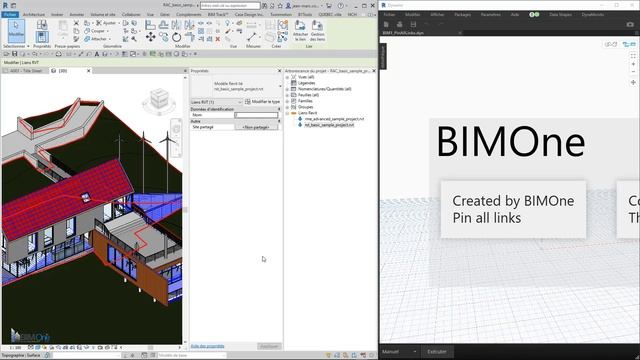Viewport: 640px width, 360px height.
Task: Open the Collaborer ribbon tab
Action: point(131,14)
